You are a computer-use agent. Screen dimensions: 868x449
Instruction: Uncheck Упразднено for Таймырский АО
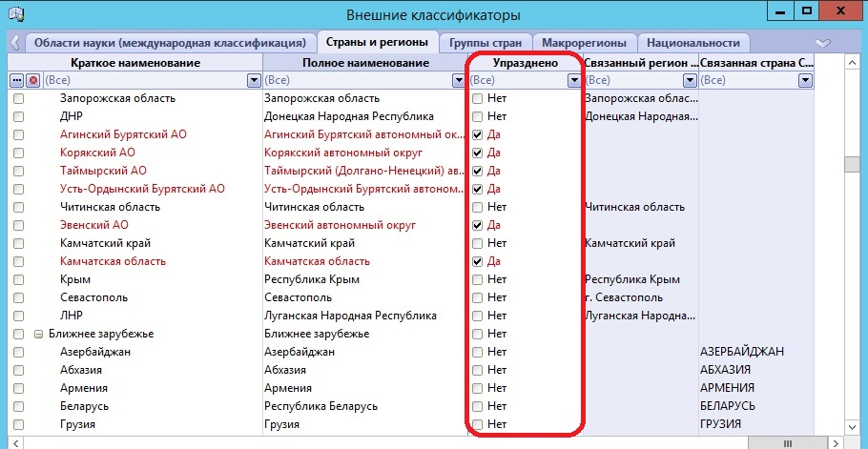[477, 171]
